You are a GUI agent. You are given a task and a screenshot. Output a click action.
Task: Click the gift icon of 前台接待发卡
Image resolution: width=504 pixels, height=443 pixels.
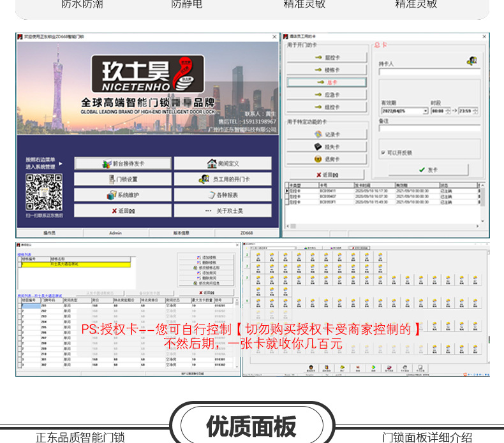[x=107, y=164]
